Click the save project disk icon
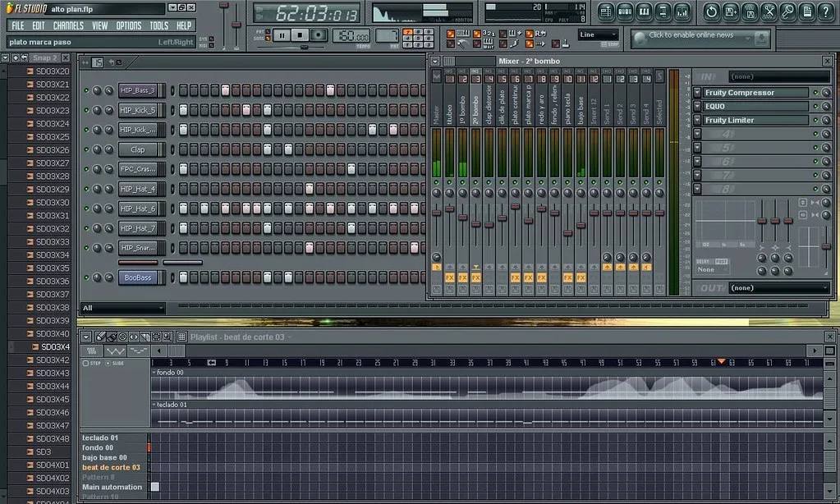This screenshot has height=504, width=840. tap(750, 11)
